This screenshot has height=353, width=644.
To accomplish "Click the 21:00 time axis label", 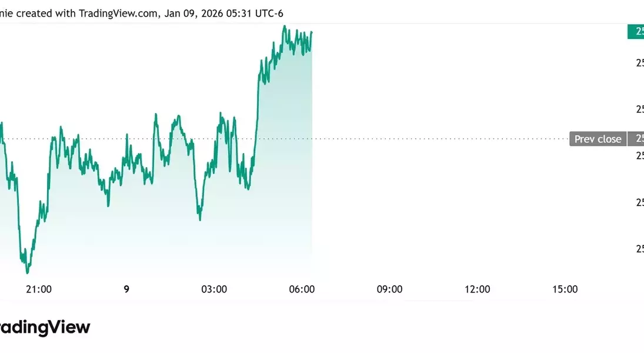I will click(39, 289).
